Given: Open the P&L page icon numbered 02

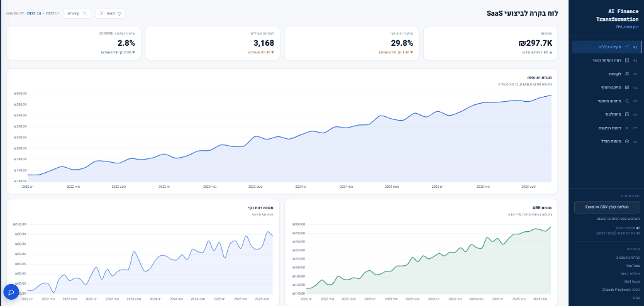Looking at the screenshot, I should (x=627, y=60).
